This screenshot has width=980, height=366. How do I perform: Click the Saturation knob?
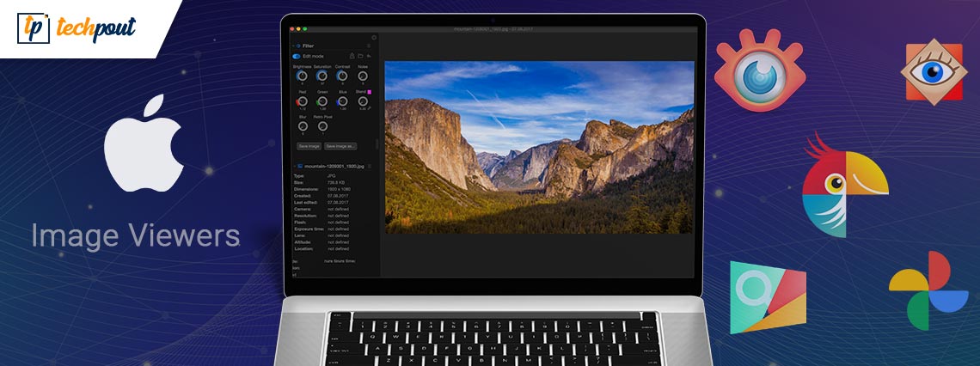tap(322, 76)
